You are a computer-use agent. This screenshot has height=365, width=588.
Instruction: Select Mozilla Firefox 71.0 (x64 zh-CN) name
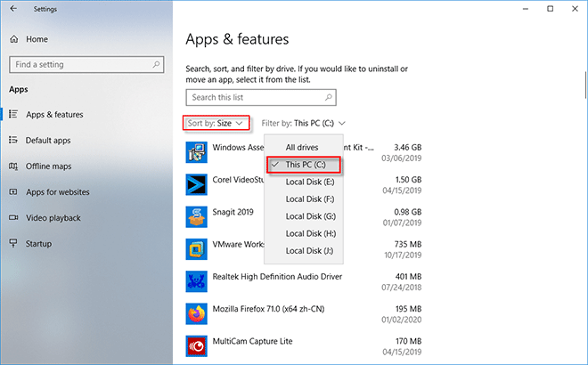coord(268,309)
